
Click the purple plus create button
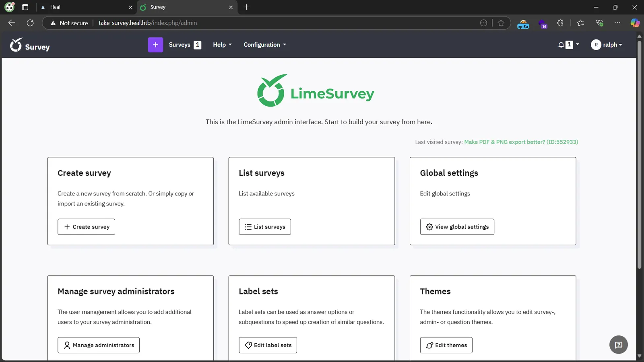[x=155, y=45]
